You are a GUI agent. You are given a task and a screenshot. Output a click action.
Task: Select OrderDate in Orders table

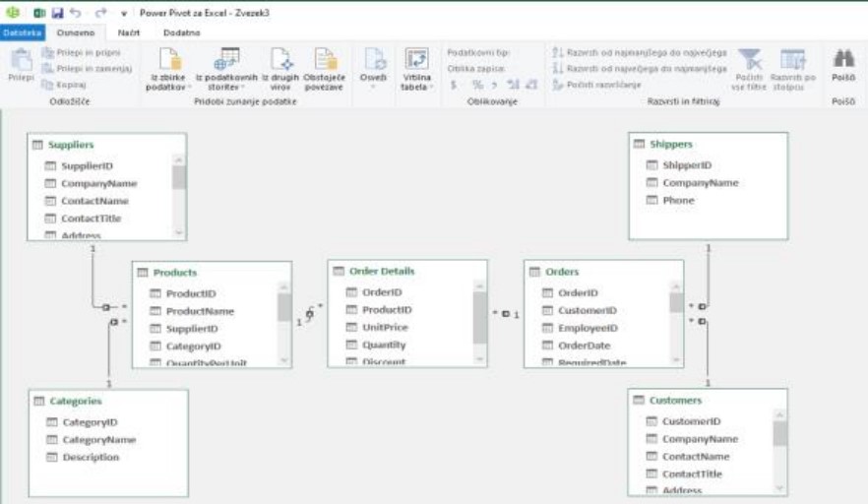584,346
